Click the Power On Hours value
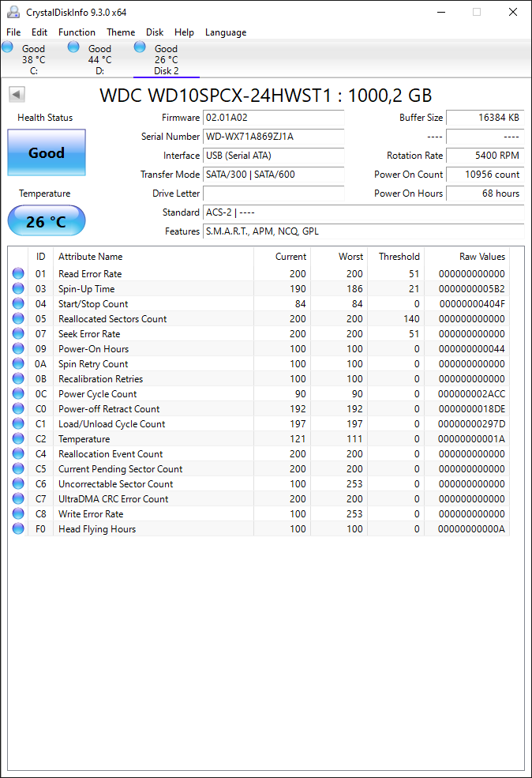The image size is (532, 778). [x=485, y=193]
